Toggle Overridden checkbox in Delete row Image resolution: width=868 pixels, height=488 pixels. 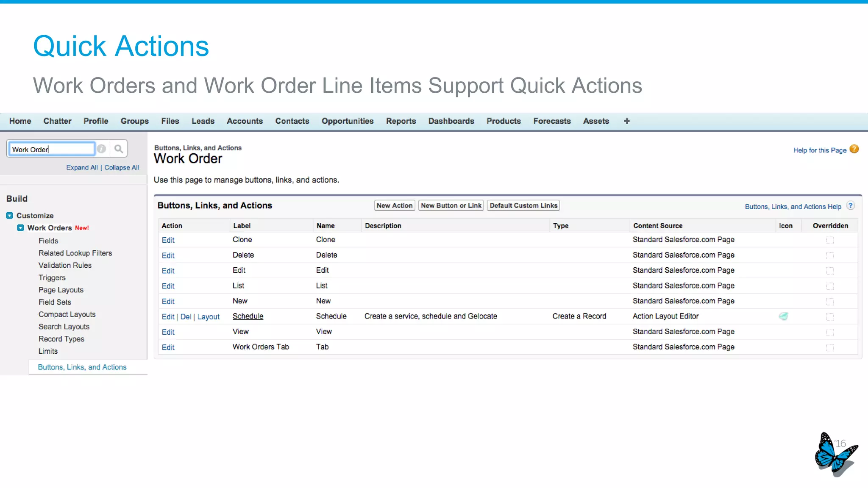coord(830,255)
